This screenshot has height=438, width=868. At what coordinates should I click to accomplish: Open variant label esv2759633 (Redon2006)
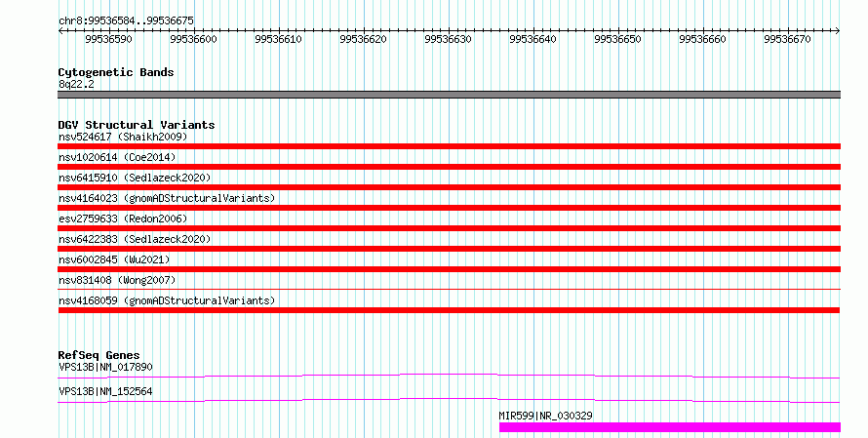pos(123,219)
